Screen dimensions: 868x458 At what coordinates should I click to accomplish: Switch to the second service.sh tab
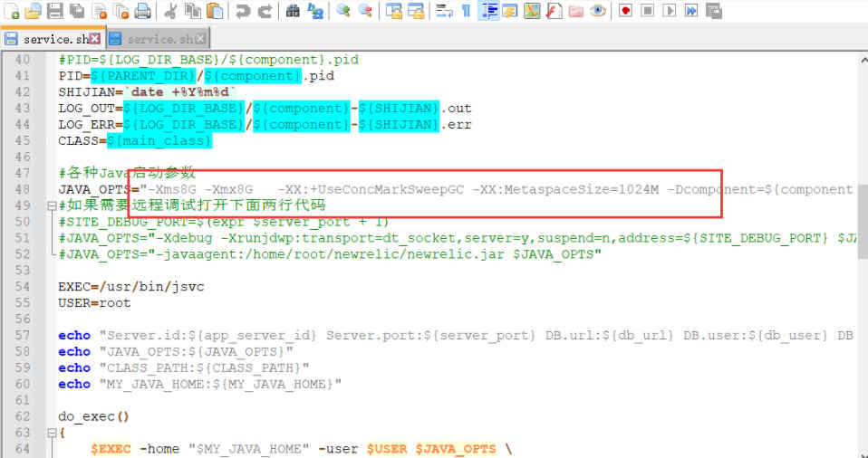[154, 39]
